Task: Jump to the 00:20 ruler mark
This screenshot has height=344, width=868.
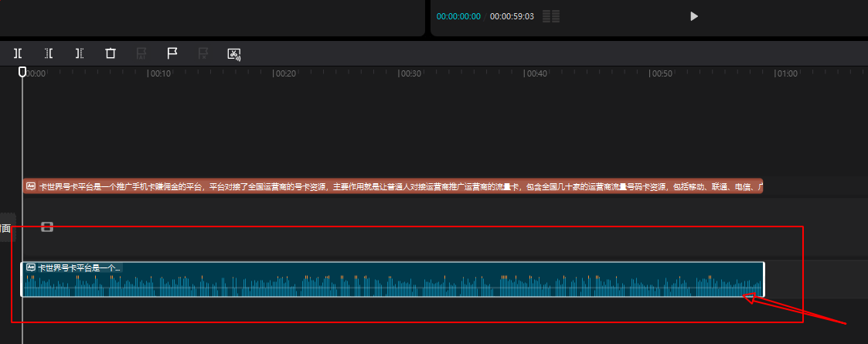Action: click(x=285, y=73)
